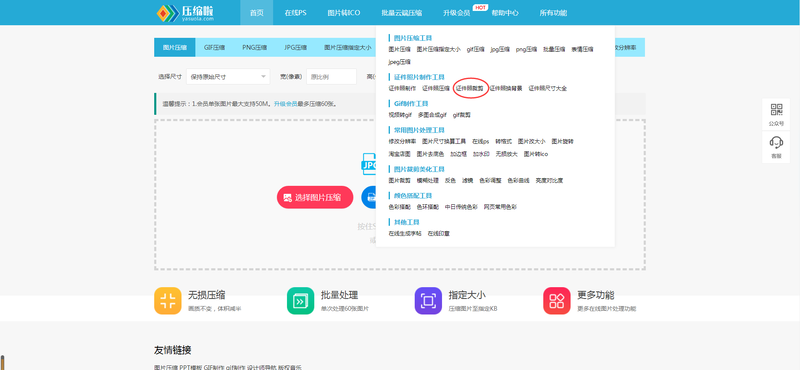Expand the 选择尺寸 保持原始尺寸 dropdown
This screenshot has width=800, height=370.
point(228,77)
